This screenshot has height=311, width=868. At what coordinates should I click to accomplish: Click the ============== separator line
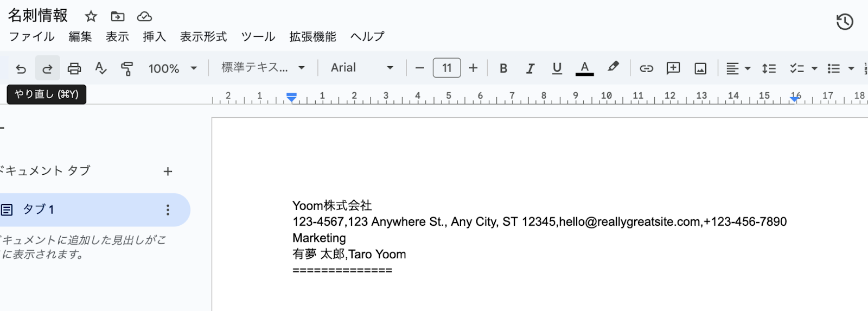pos(342,270)
